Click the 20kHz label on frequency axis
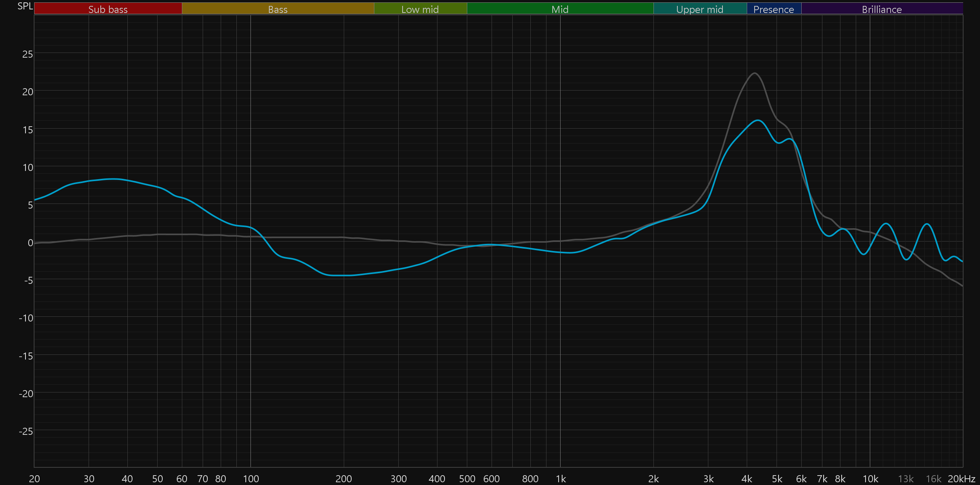Image resolution: width=980 pixels, height=485 pixels. 961,479
